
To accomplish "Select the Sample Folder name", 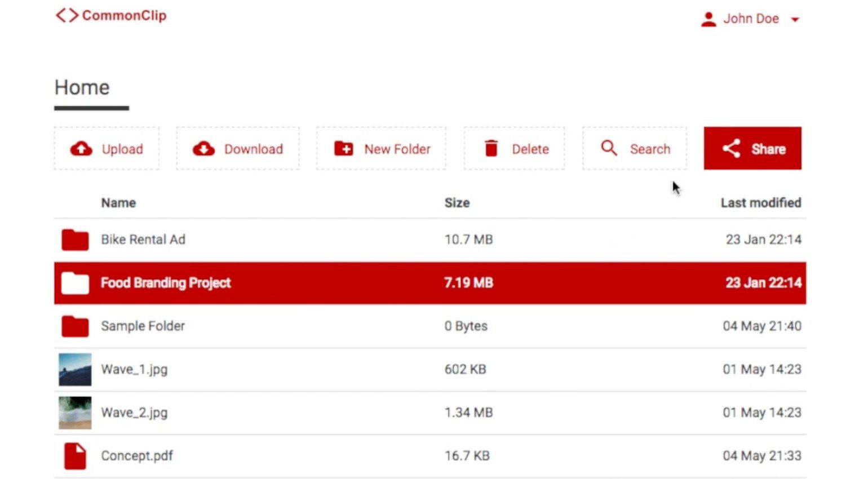I will [x=143, y=326].
